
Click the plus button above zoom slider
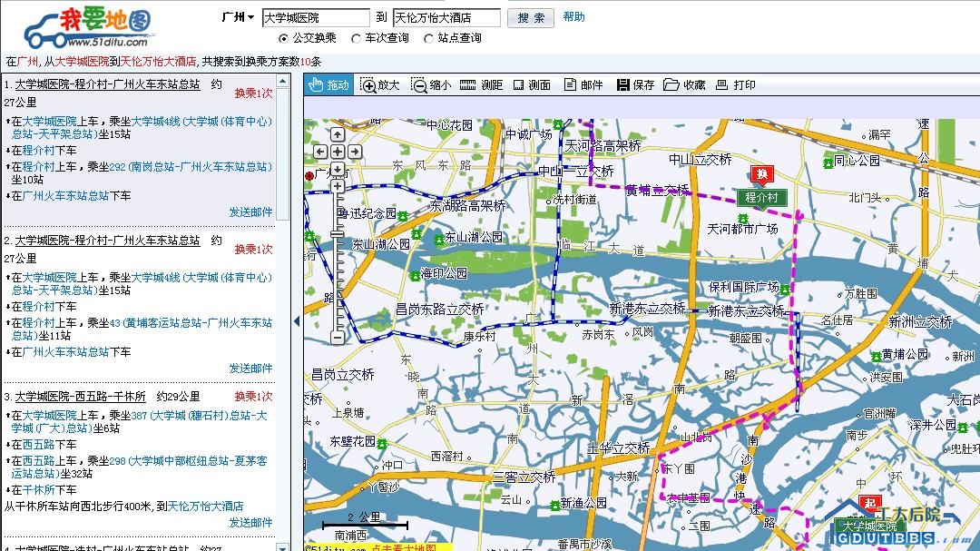coord(338,186)
